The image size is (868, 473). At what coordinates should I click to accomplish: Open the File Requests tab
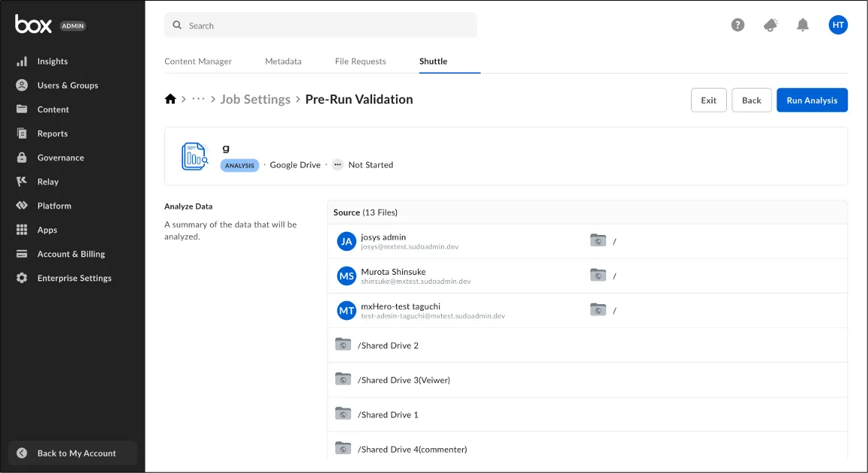tap(360, 62)
